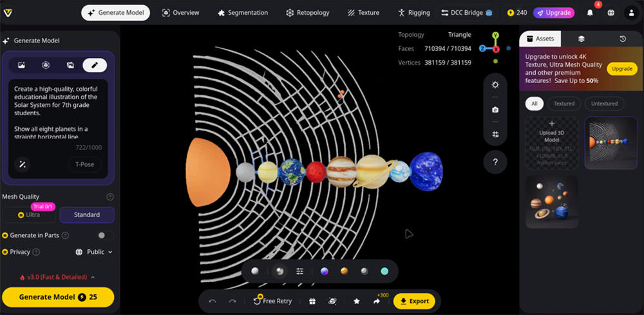Click the undo arrow in bottom toolbar
The image size is (644, 315).
(x=213, y=301)
